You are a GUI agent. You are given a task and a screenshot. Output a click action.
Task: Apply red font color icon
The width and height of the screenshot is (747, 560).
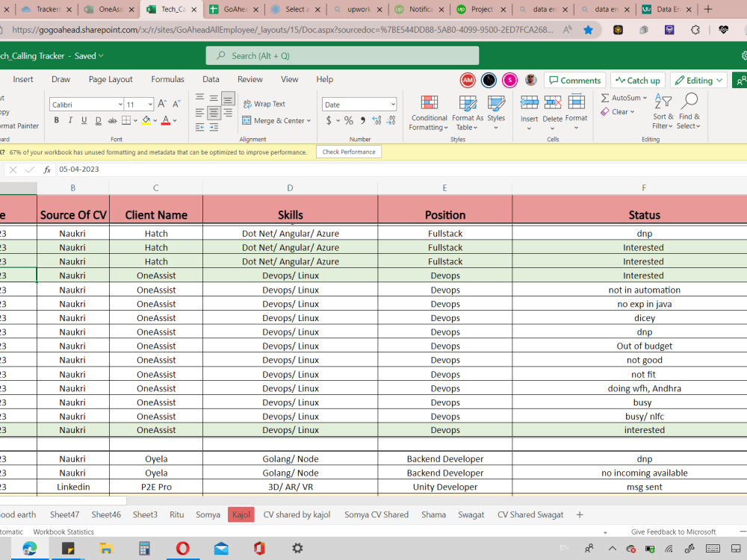[166, 120]
